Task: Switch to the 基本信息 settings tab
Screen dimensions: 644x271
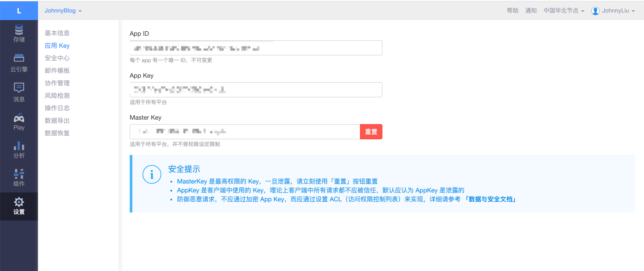Action: 56,33
